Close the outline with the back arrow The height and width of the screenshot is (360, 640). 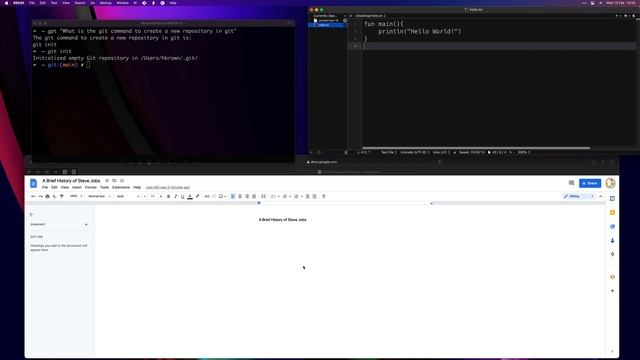point(32,214)
